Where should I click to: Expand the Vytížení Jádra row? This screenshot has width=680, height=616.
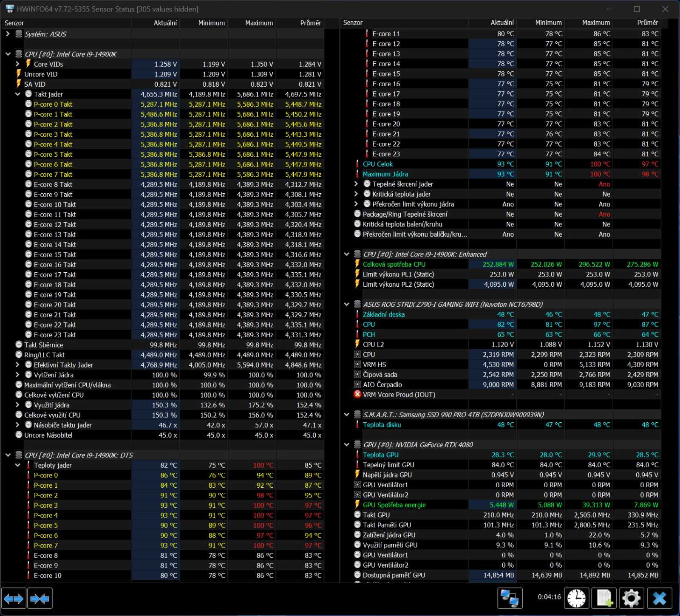(x=17, y=375)
